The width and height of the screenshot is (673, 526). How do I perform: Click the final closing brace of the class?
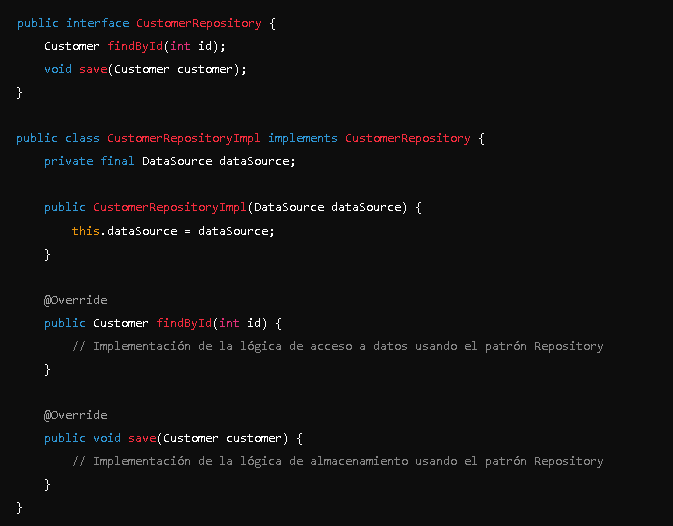click(19, 508)
